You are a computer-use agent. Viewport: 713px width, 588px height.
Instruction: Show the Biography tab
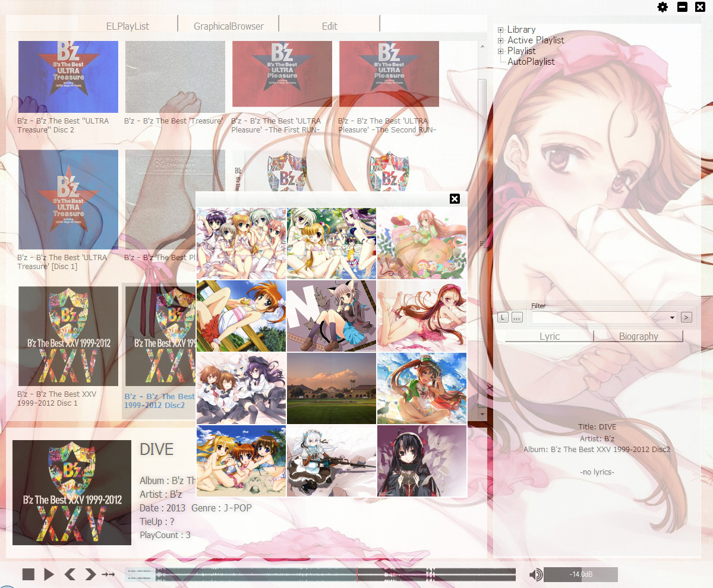click(x=639, y=336)
